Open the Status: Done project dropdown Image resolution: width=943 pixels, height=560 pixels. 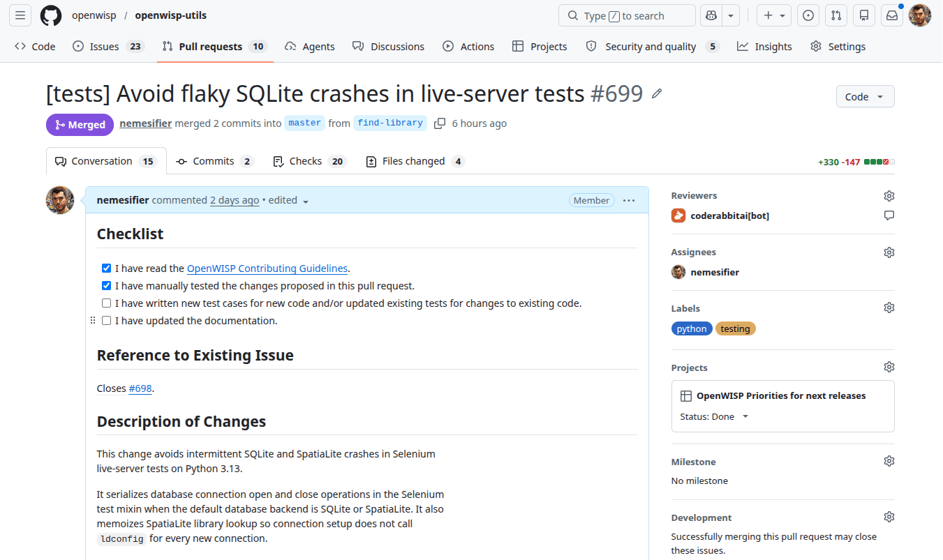(x=714, y=417)
